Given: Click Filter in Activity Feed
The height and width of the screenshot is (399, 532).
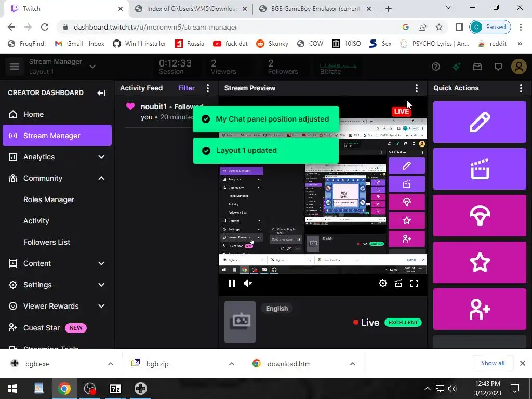Looking at the screenshot, I should 187,88.
